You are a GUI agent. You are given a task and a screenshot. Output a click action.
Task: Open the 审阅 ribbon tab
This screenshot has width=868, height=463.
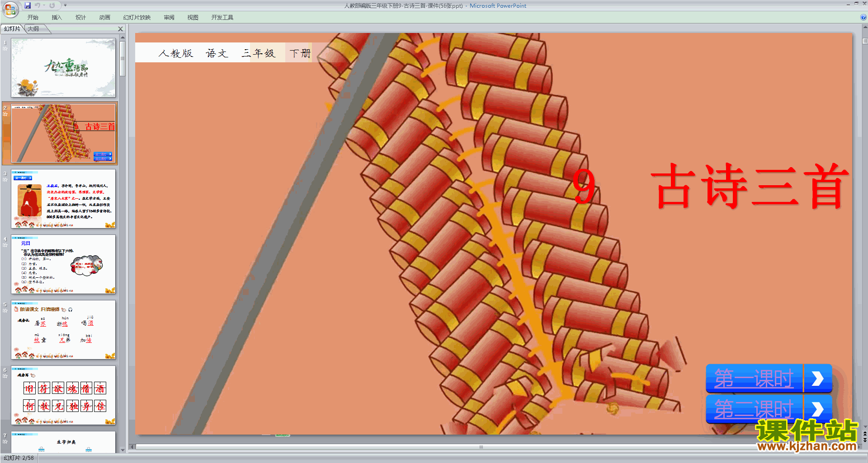pos(169,18)
